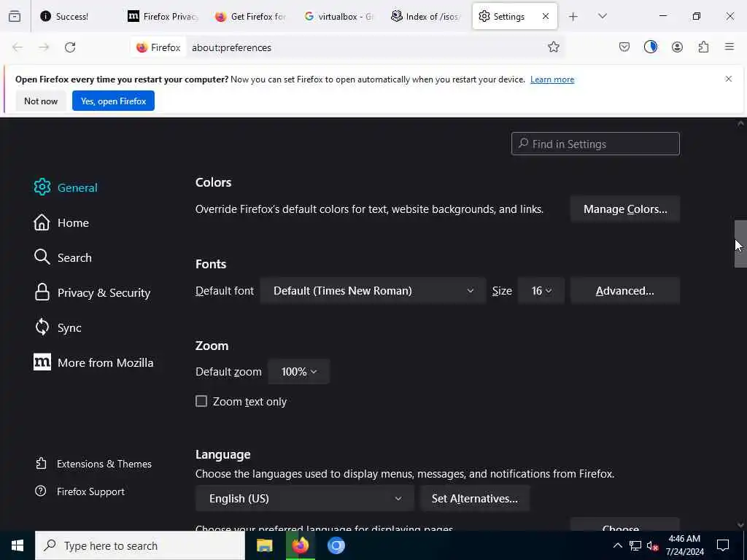
Task: Reload the current page
Action: pyautogui.click(x=70, y=47)
